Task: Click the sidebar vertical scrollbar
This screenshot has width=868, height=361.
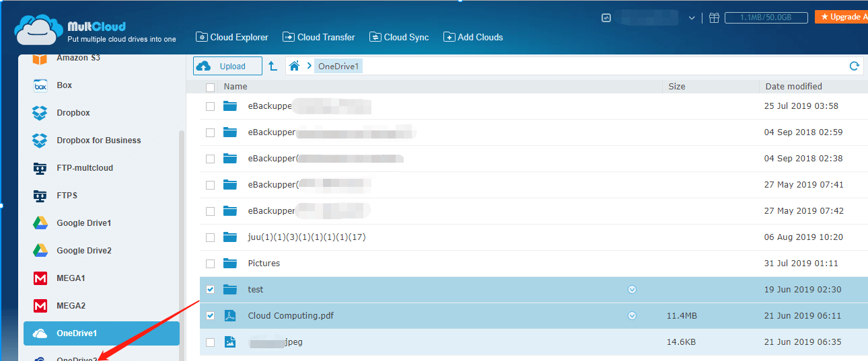Action: pyautogui.click(x=181, y=245)
